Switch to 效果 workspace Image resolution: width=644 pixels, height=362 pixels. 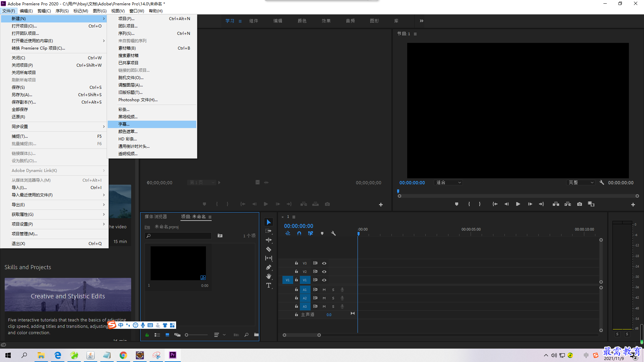(326, 21)
